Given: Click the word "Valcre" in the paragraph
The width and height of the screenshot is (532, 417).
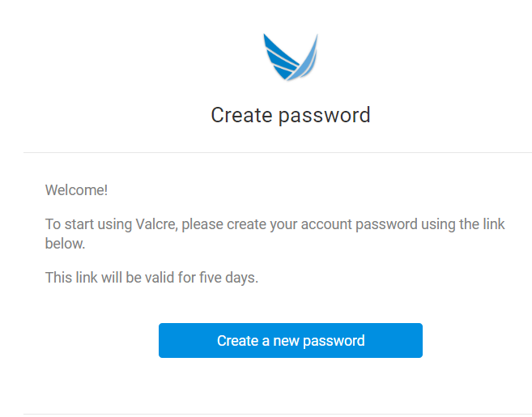Looking at the screenshot, I should pyautogui.click(x=156, y=224).
